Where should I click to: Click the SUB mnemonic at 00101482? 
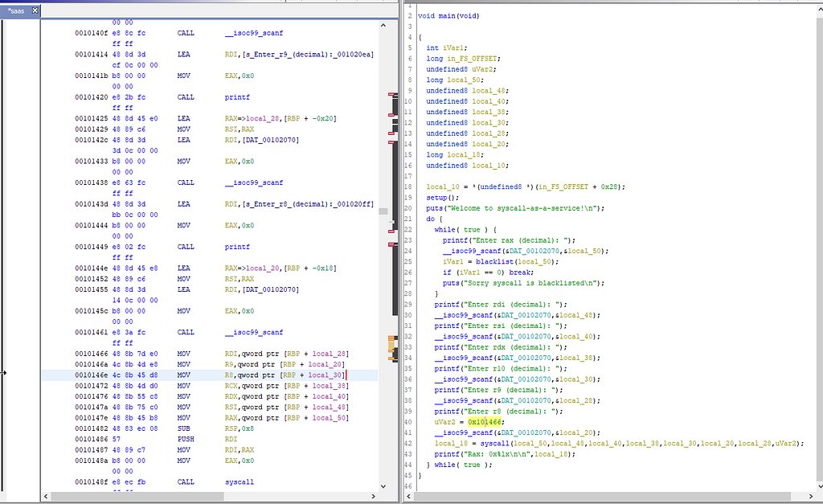(x=183, y=428)
